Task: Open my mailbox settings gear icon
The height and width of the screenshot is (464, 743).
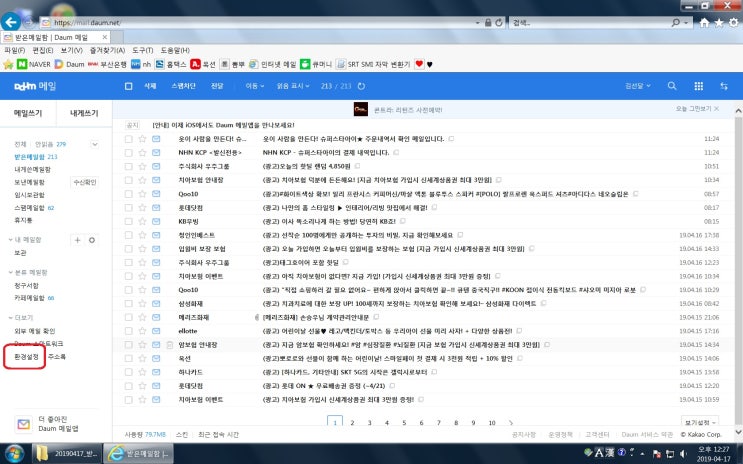Action: pyautogui.click(x=92, y=240)
